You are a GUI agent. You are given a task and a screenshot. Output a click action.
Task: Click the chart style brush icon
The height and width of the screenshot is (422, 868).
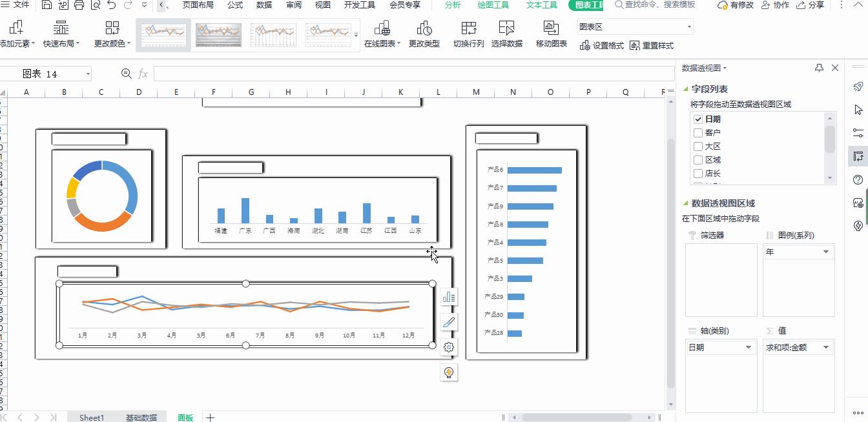tap(449, 322)
